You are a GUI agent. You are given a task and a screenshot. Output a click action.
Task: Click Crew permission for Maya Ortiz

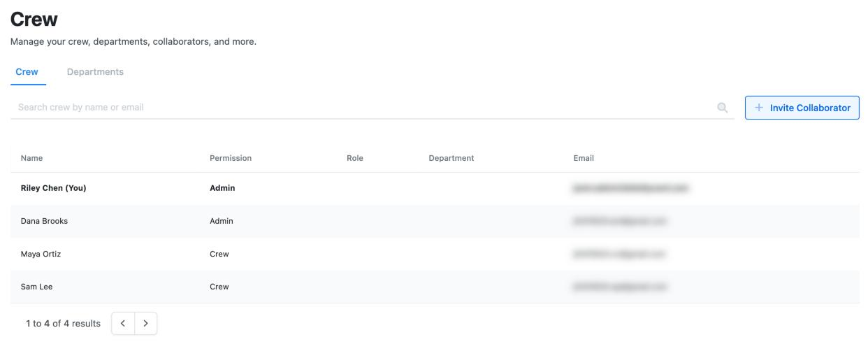click(x=219, y=254)
